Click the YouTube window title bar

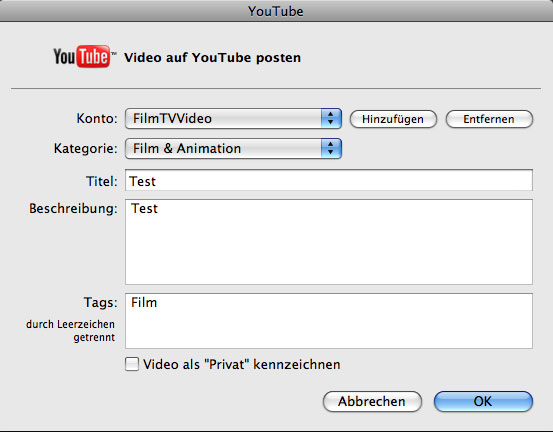click(276, 11)
